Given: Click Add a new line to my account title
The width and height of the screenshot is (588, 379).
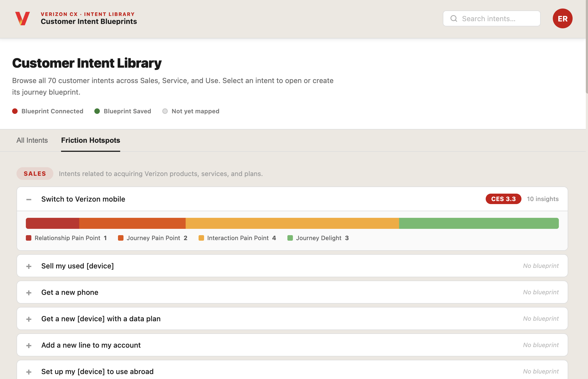Looking at the screenshot, I should point(91,345).
